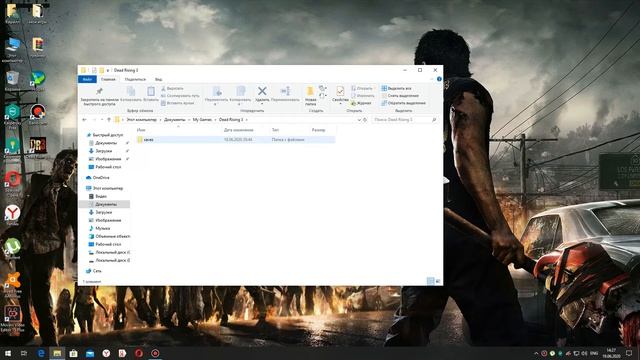This screenshot has width=640, height=360.
Task: Open the Delete (Удалить) dropdown arrow
Action: (x=262, y=104)
